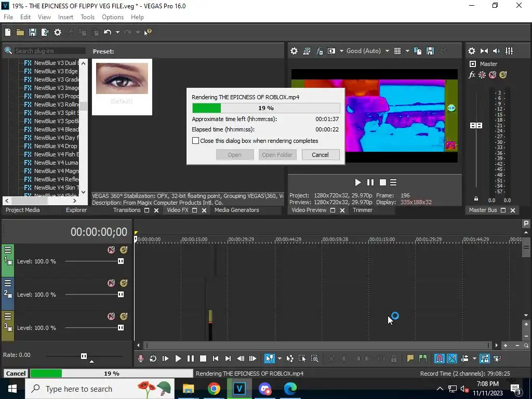
Task: Save the project with the top toolbar floppy icon
Action: (33, 32)
